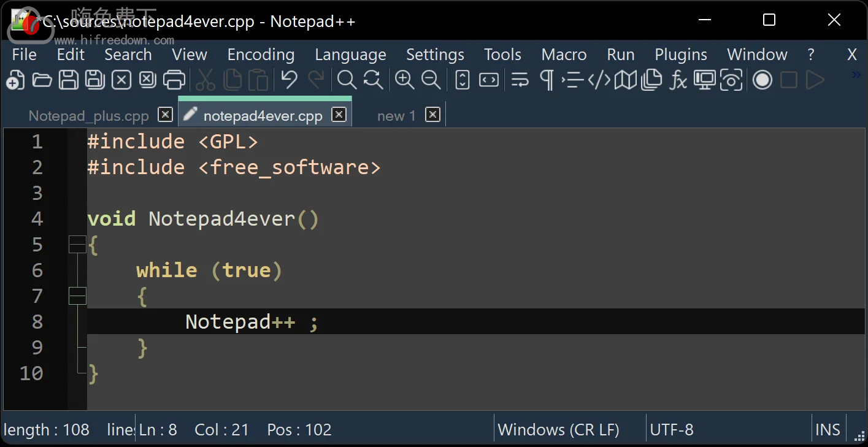The image size is (868, 447).
Task: Switch to the Notepad_plus.cpp tab
Action: 89,116
